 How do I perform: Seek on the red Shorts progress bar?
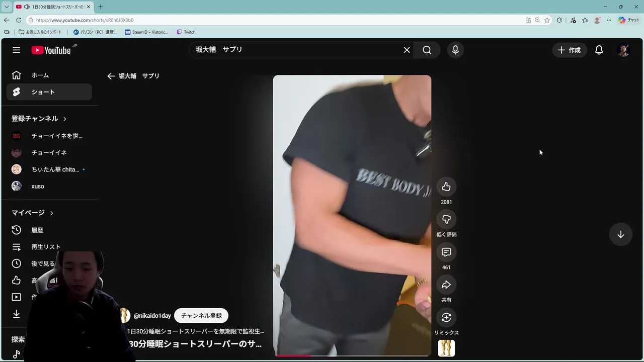(352, 355)
